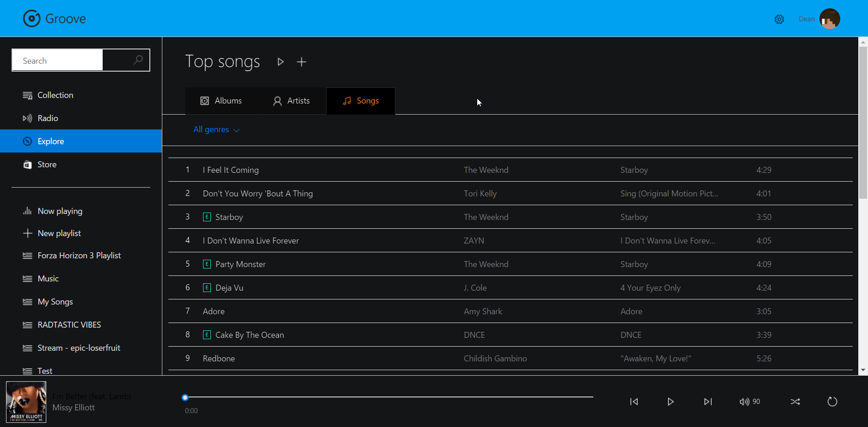Click the scrollbar up arrow
868x427 pixels.
click(x=863, y=42)
